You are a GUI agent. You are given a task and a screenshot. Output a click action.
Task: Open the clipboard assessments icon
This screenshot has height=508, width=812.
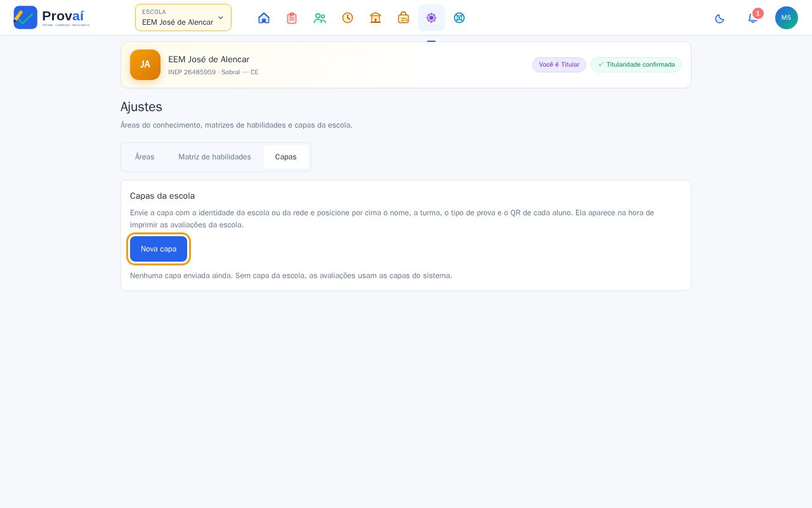tap(292, 18)
